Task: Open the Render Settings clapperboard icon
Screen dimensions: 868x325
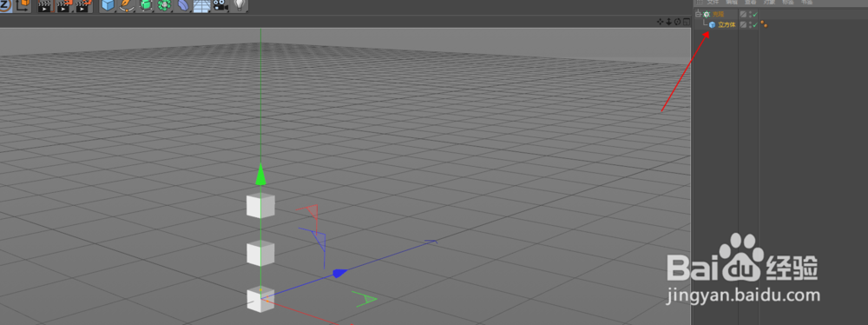Action: click(83, 6)
